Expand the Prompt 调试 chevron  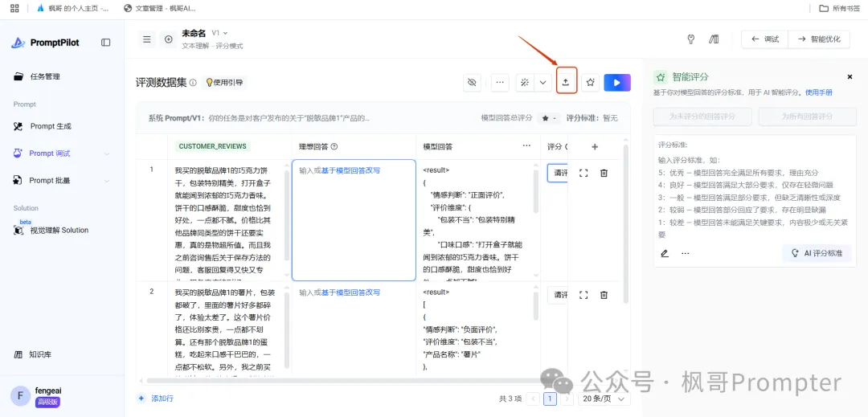point(107,153)
